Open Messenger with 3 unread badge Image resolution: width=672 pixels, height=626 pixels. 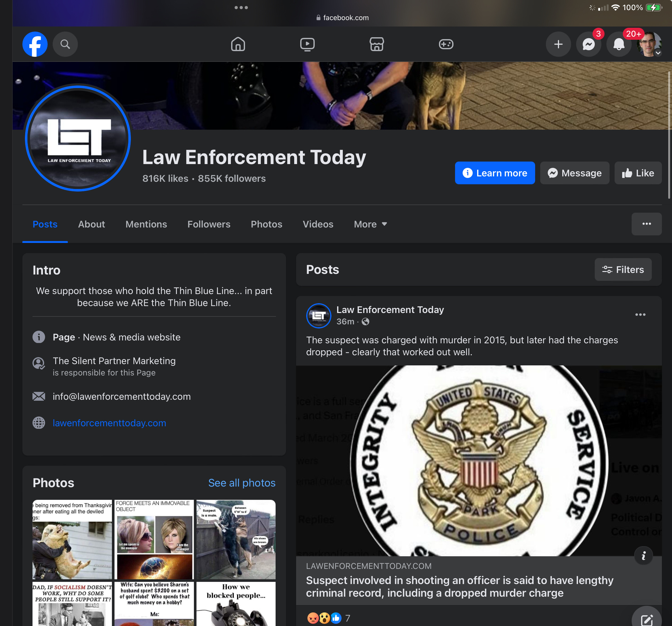[x=589, y=44]
